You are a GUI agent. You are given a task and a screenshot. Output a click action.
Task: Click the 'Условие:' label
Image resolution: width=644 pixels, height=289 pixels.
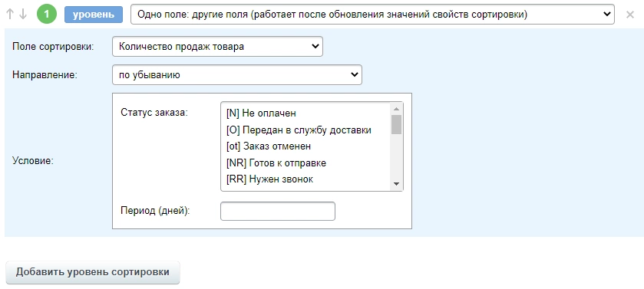point(33,161)
